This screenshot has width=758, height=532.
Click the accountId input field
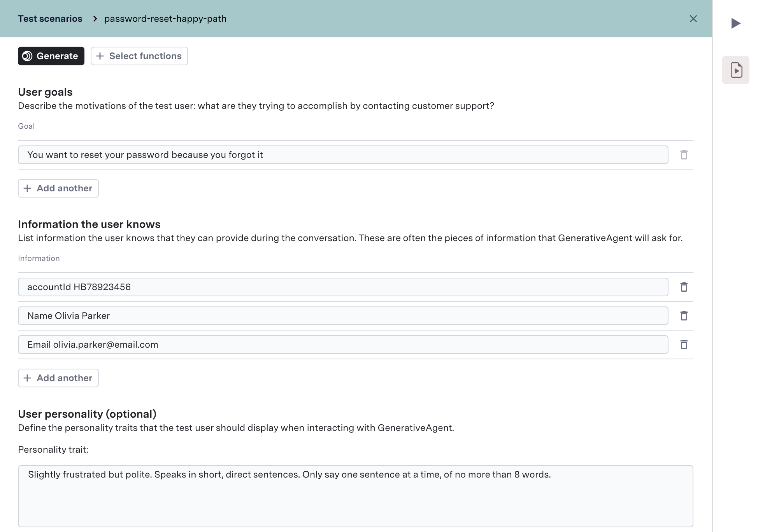click(x=342, y=287)
